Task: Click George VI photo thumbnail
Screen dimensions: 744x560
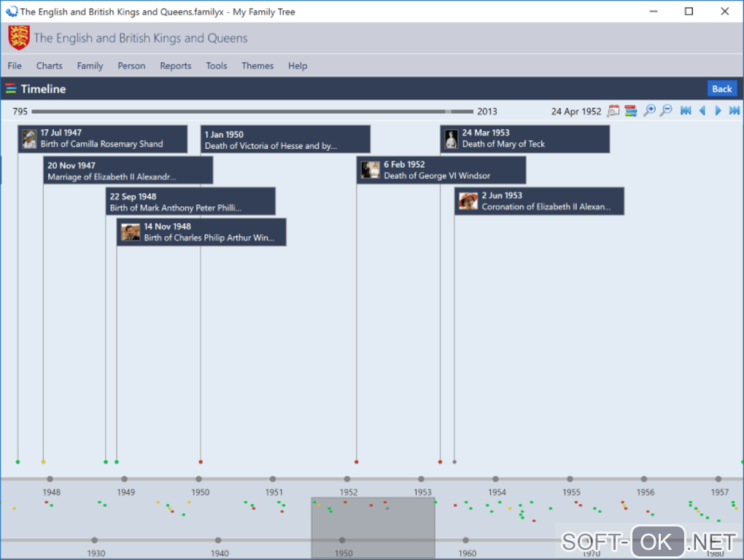Action: click(x=371, y=170)
